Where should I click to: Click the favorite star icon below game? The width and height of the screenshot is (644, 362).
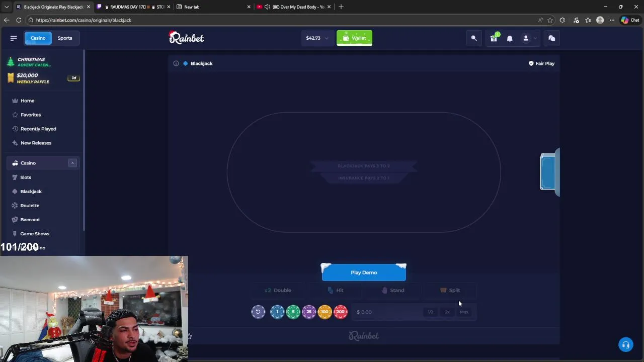pos(190,336)
